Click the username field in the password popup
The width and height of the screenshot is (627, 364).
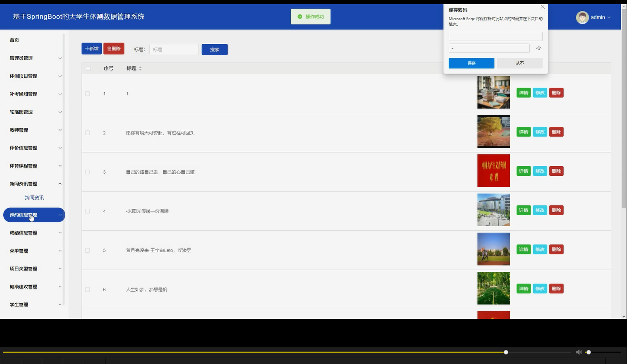pos(495,36)
